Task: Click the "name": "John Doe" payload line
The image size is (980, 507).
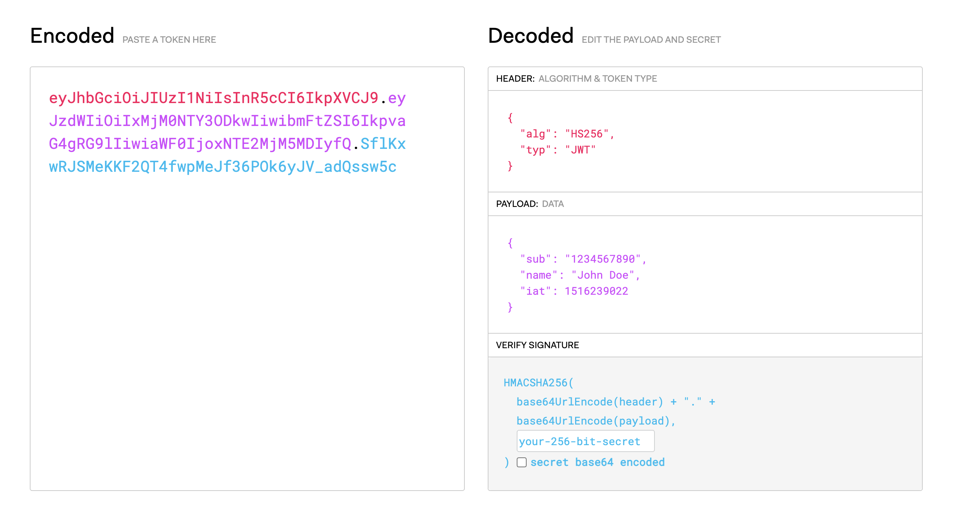Action: 580,275
